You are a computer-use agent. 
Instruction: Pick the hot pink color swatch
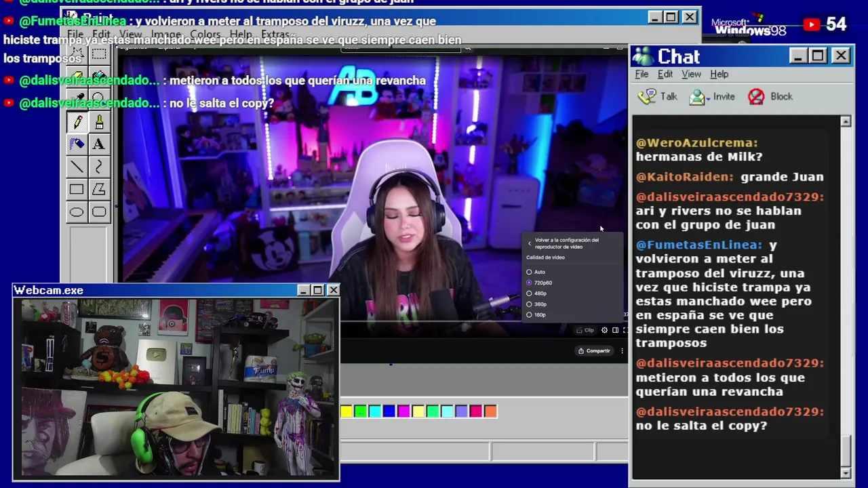tap(476, 411)
